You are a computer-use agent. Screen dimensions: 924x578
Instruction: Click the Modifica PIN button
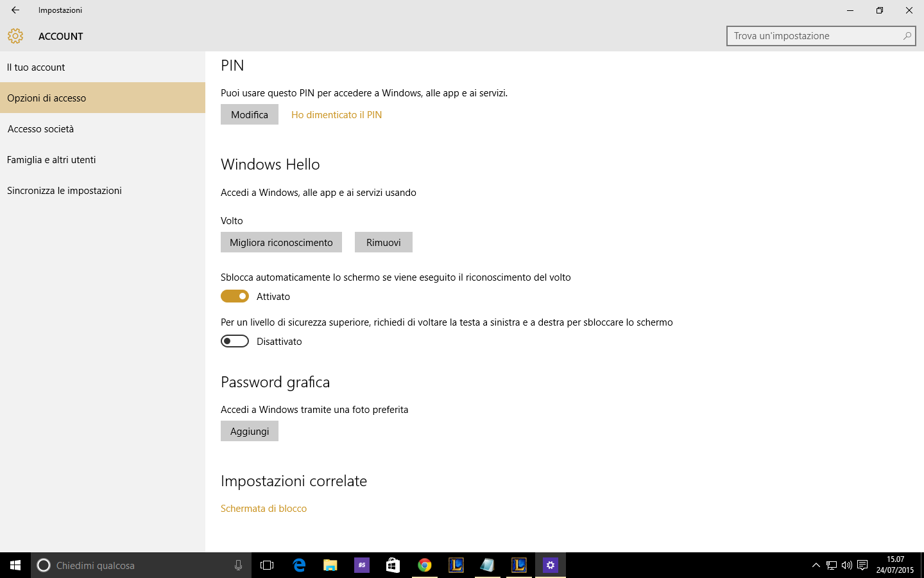250,114
